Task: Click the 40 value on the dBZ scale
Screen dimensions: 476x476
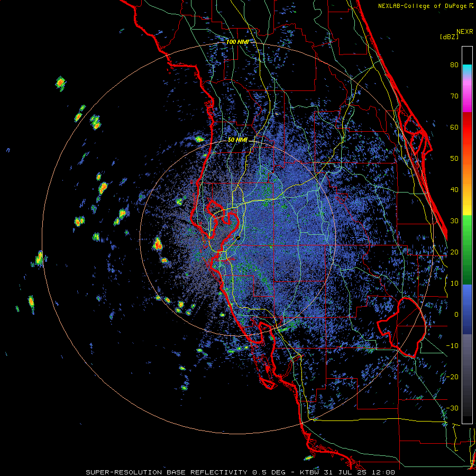Action: point(454,190)
